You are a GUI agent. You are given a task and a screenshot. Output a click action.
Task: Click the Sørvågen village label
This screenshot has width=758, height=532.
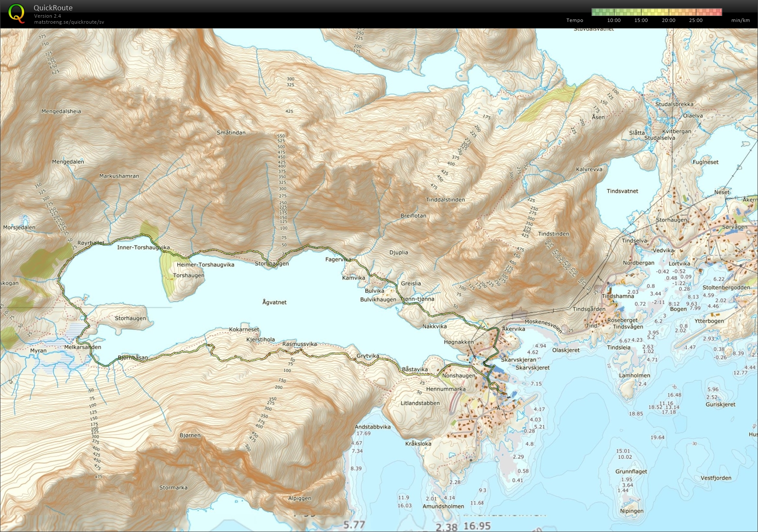pyautogui.click(x=735, y=227)
